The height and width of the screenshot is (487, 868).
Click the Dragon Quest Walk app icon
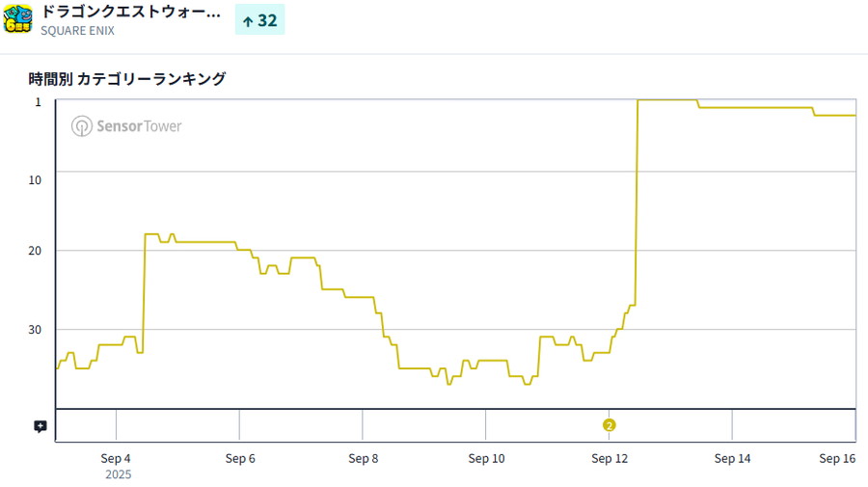(18, 18)
